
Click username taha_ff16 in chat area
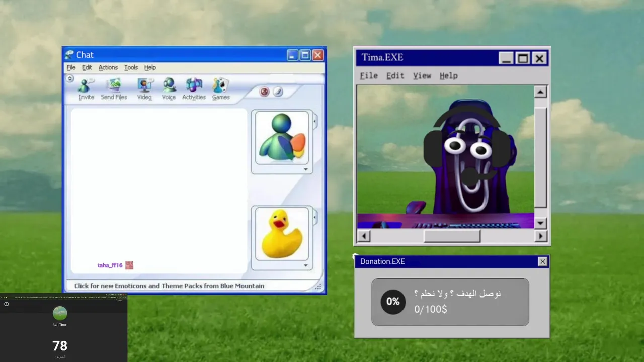(x=110, y=265)
